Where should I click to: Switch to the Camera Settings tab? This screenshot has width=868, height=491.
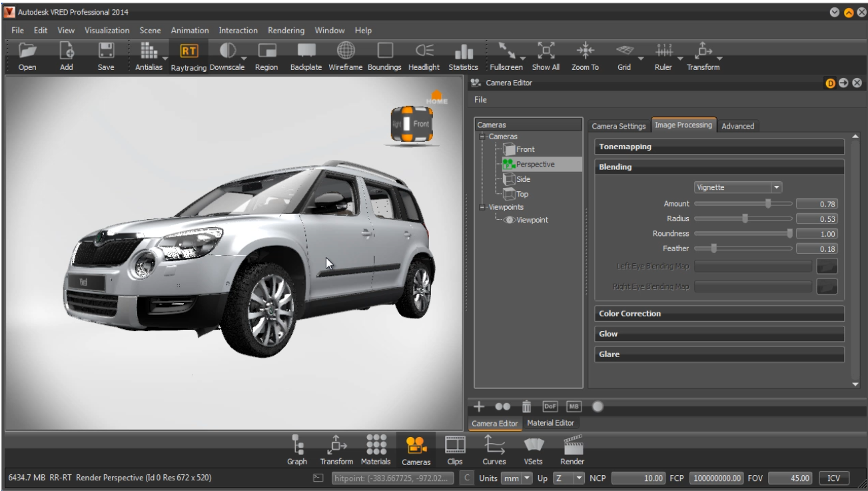[619, 126]
